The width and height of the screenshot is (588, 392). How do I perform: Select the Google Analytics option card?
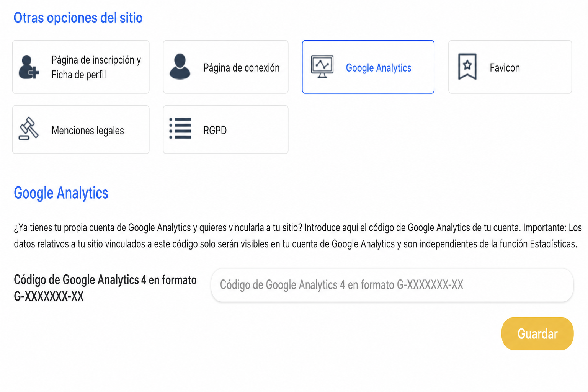[x=368, y=67]
